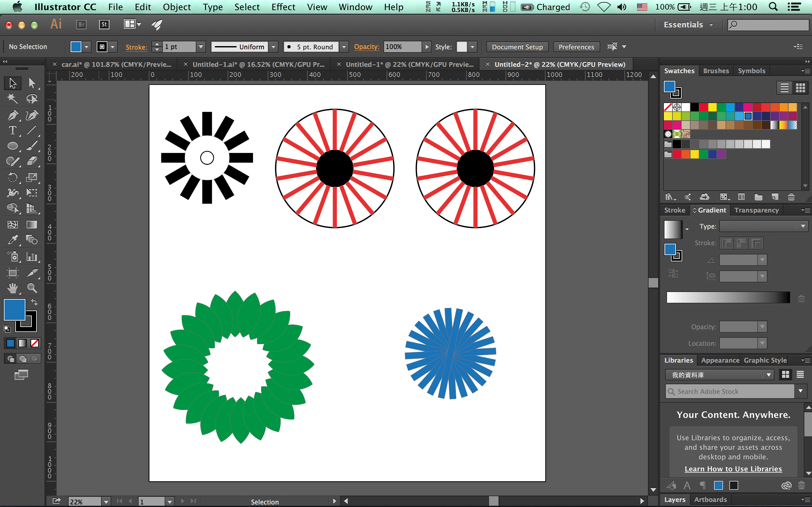Select the Curvature tool
The image size is (812, 507).
[32, 115]
